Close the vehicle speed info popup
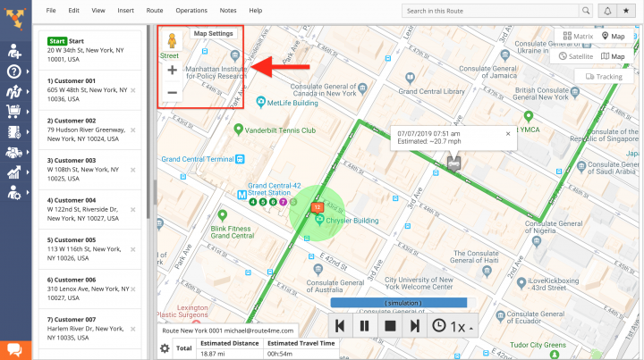Screen dimensions: 644x360 (508, 134)
